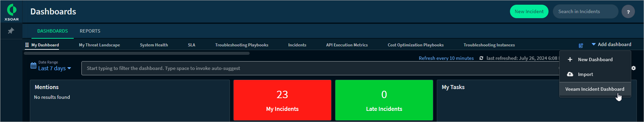Click the drag-handle icon beside My Dashboard
Image resolution: width=644 pixels, height=122 pixels.
27,45
